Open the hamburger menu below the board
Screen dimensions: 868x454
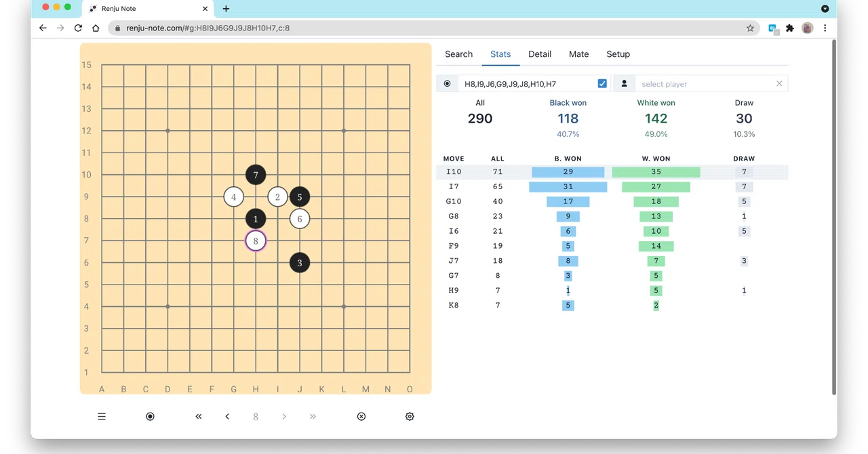[x=102, y=417]
